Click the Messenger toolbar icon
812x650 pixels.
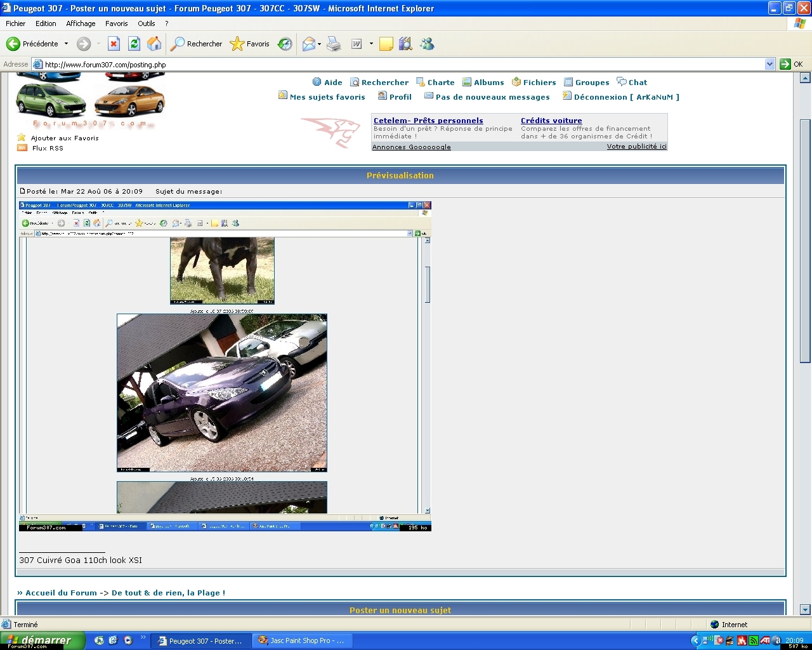click(428, 44)
